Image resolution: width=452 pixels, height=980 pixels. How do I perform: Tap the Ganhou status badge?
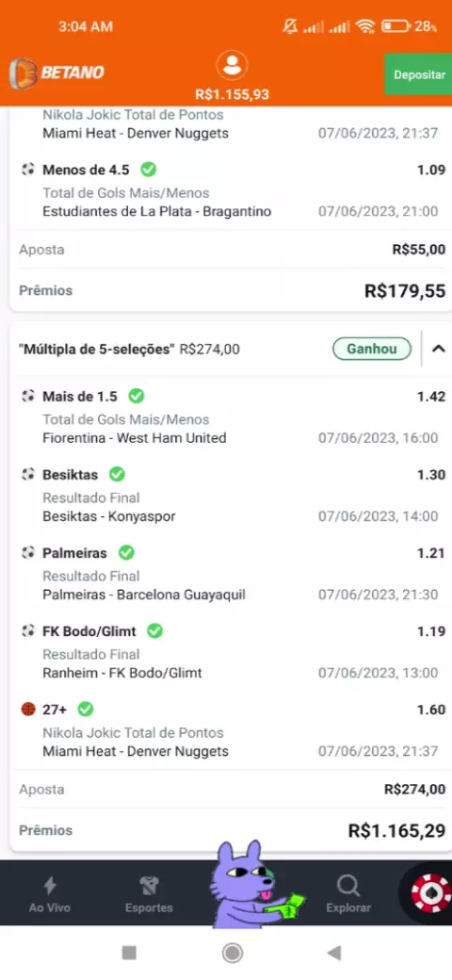click(371, 349)
